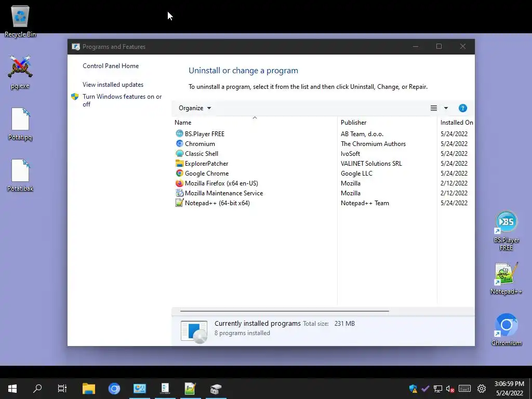Open the Organize dropdown menu
Viewport: 532px width, 399px height.
(195, 108)
